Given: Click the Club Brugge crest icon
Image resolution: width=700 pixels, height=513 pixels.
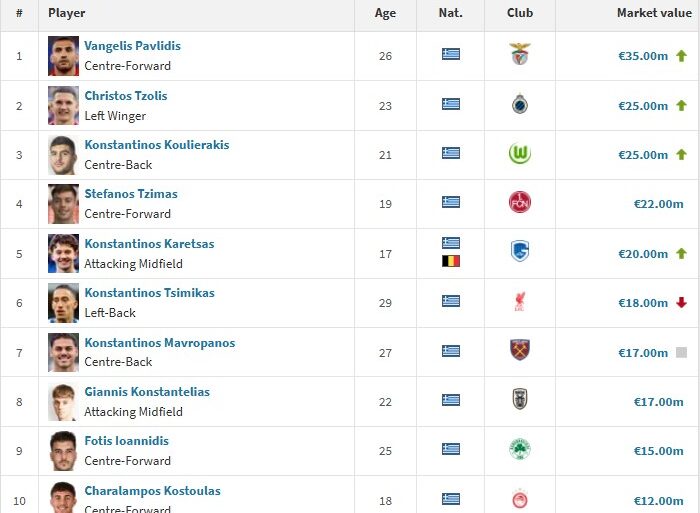Looking at the screenshot, I should [x=519, y=105].
